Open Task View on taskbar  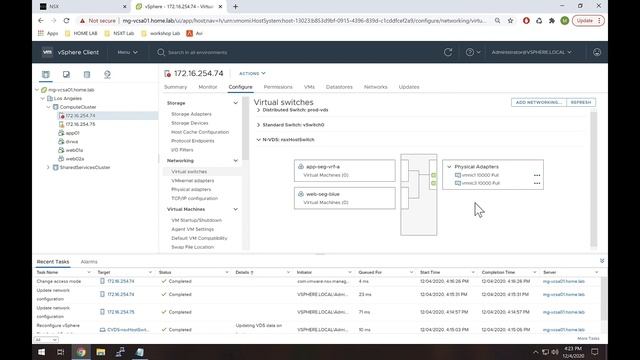(x=60, y=352)
